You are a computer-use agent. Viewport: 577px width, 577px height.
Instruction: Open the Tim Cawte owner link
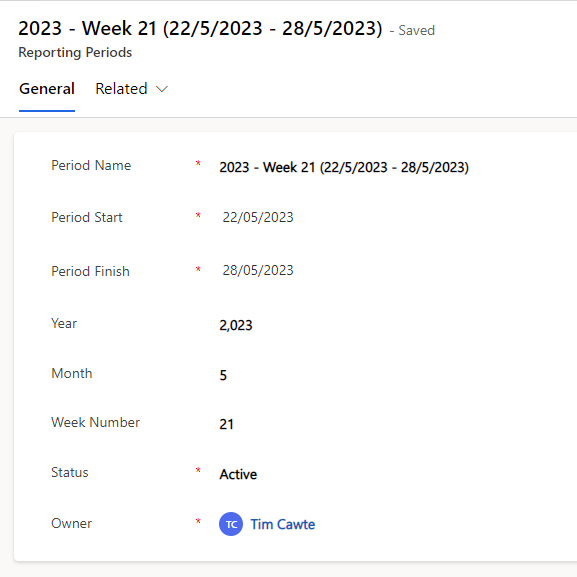[283, 524]
